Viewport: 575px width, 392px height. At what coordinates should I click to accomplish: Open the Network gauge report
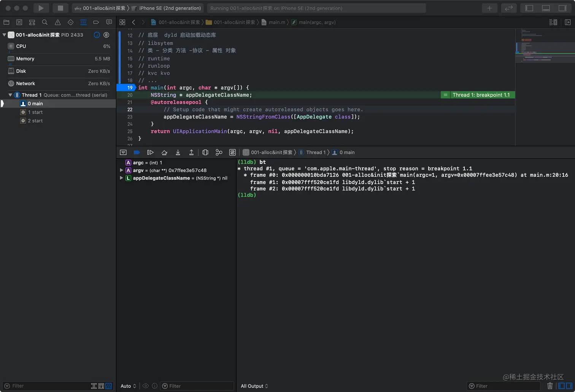[58, 84]
